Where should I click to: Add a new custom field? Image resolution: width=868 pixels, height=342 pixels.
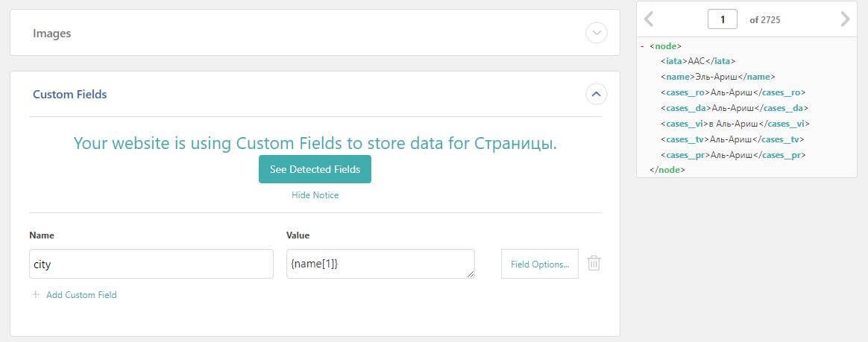81,295
